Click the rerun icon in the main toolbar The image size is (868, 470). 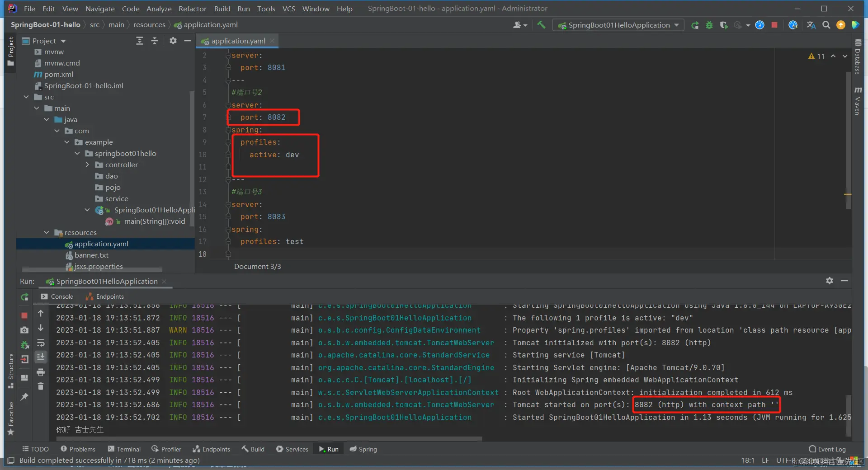coord(695,25)
